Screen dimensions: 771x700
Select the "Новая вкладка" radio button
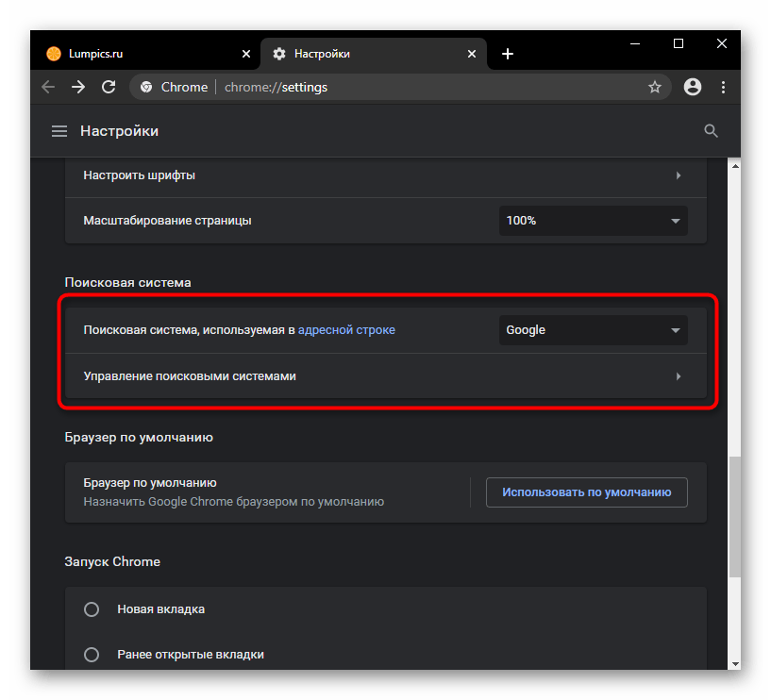point(92,609)
